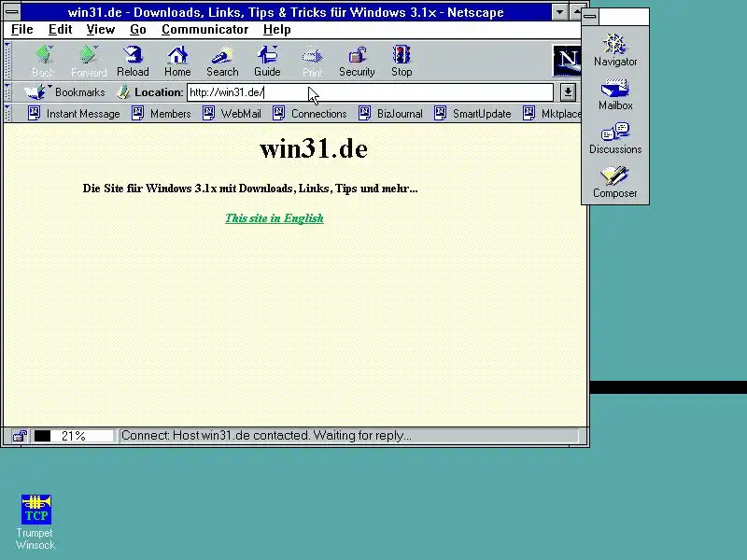Click the Netscape window title bar
Screen dimensions: 747x560
(286, 12)
